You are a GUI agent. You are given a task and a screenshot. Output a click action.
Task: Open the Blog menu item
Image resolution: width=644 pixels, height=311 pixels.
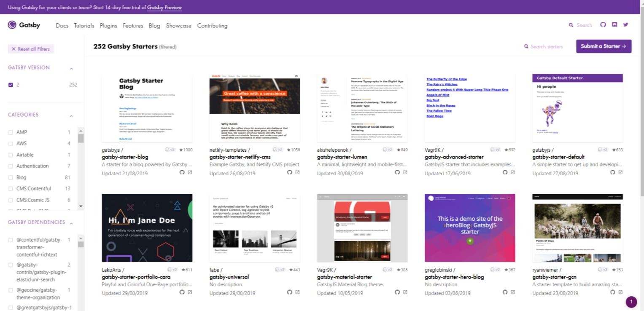pos(154,26)
